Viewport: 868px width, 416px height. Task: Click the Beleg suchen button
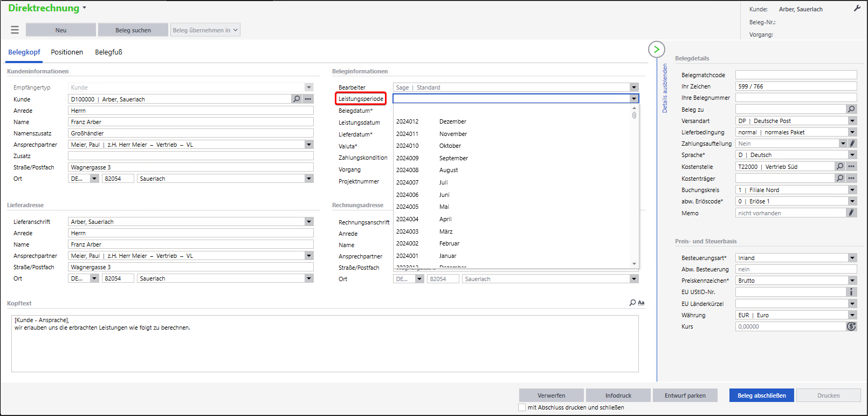133,30
